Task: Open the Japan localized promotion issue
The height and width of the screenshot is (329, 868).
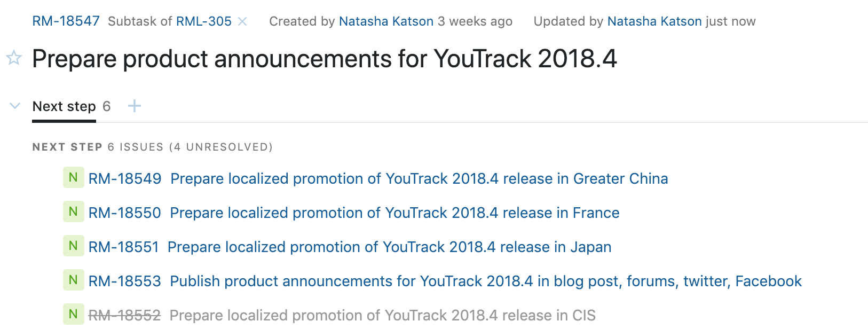Action: pos(389,247)
